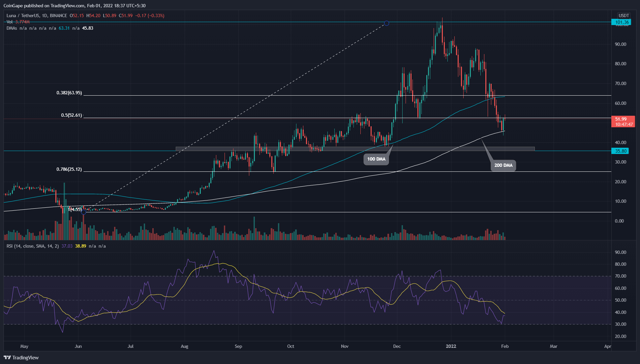Viewport: 640px width, 364px height.
Task: Click the TradingView.com published header text
Action: (x=74, y=6)
